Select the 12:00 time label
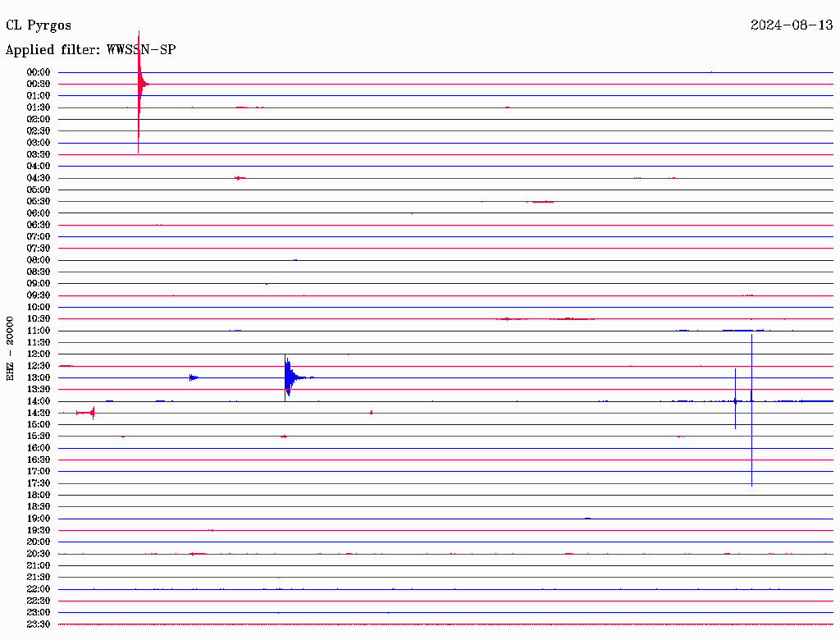The width and height of the screenshot is (840, 640). pyautogui.click(x=38, y=354)
